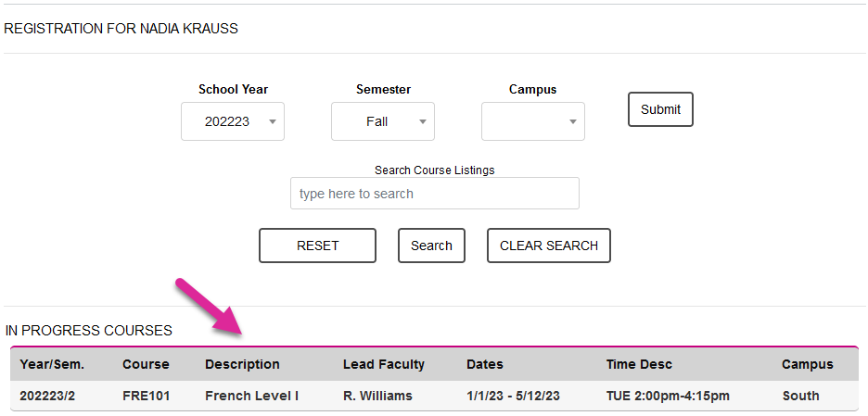Focus the Search Course Listings field
This screenshot has height=416, width=868.
434,194
